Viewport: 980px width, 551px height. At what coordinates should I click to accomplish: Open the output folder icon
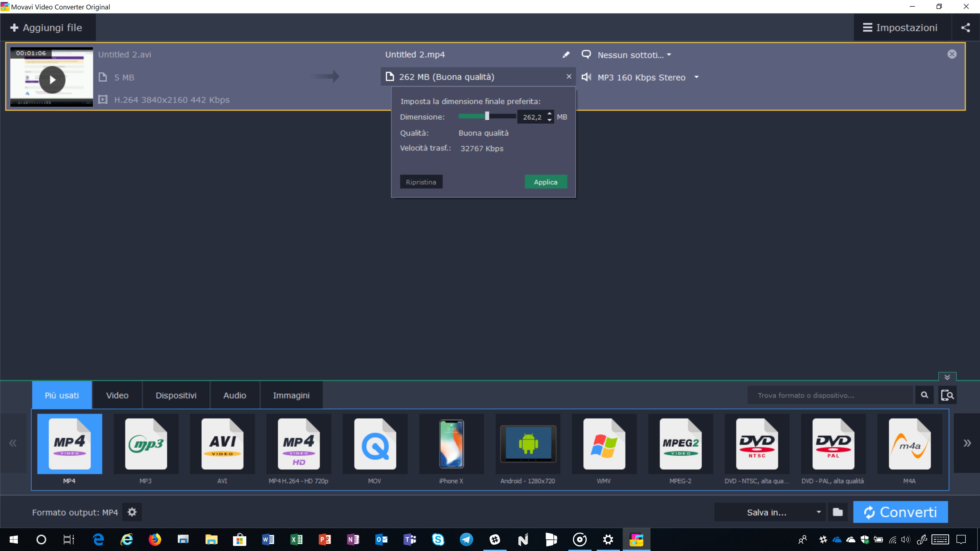click(x=838, y=512)
